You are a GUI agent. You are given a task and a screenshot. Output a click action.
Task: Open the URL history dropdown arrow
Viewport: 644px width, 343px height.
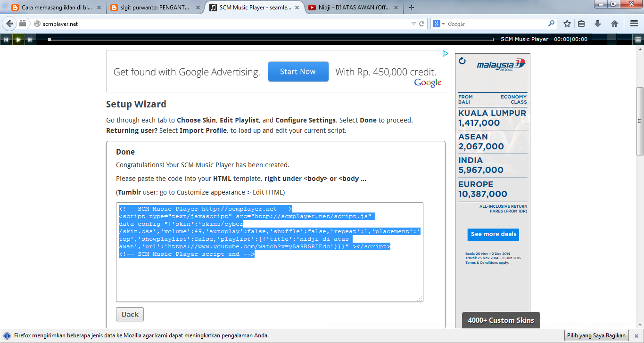pos(413,24)
